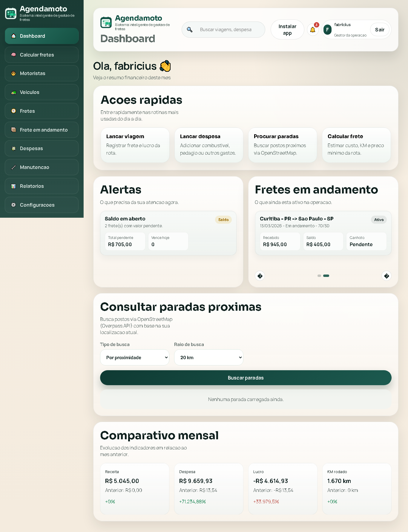This screenshot has width=408, height=532.
Task: Click the Vence hoje 0 box
Action: (x=168, y=241)
